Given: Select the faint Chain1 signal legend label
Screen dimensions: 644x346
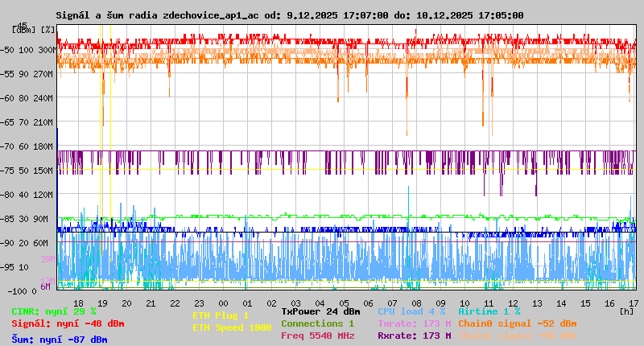Looking at the screenshot, I should [517, 336].
